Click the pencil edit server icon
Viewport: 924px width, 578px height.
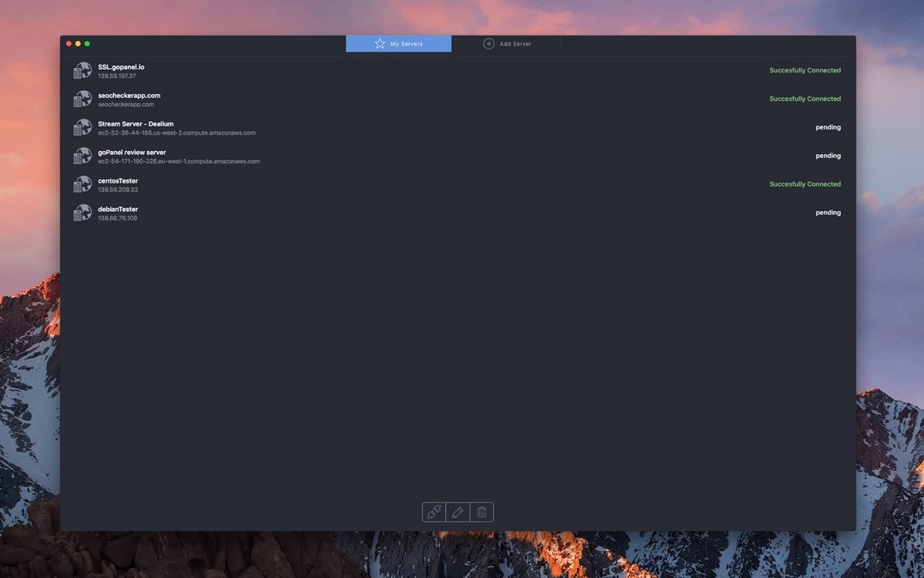point(457,512)
